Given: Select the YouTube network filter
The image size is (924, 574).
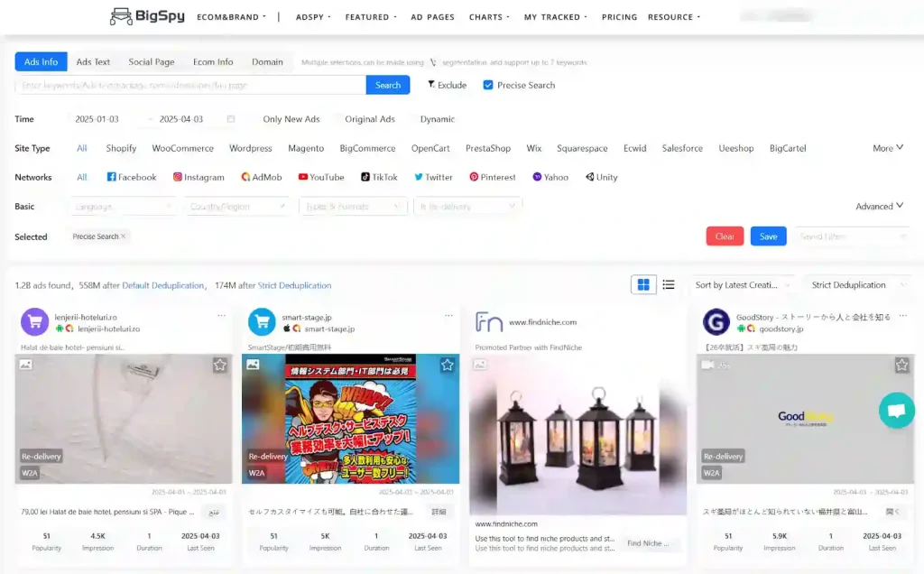Looking at the screenshot, I should (321, 177).
